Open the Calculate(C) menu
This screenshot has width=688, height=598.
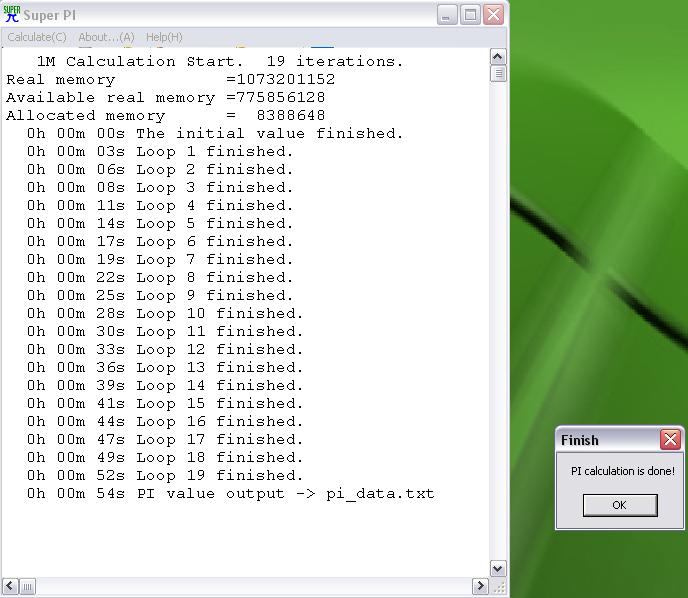tap(37, 37)
